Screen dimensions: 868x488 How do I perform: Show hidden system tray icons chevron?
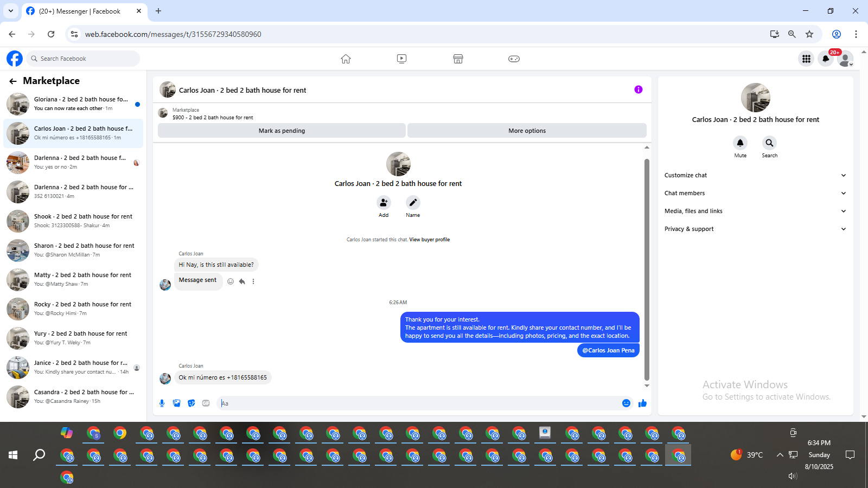[780, 455]
